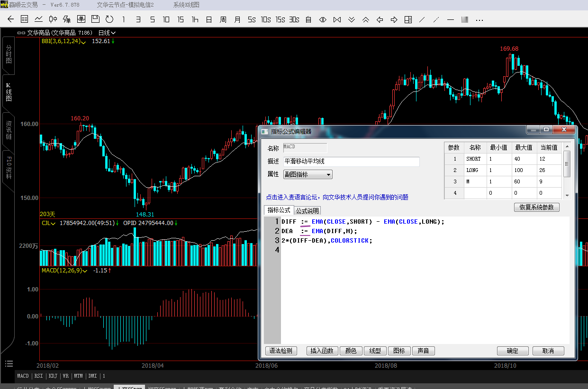Image resolution: width=588 pixels, height=389 pixels.
Task: Click the double chevron up icon
Action: pyautogui.click(x=365, y=19)
